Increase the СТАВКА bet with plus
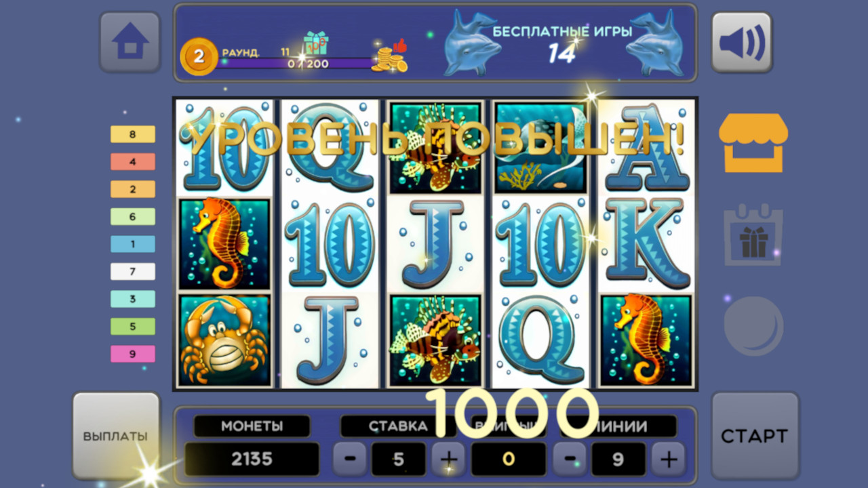Image resolution: width=868 pixels, height=488 pixels. (448, 459)
